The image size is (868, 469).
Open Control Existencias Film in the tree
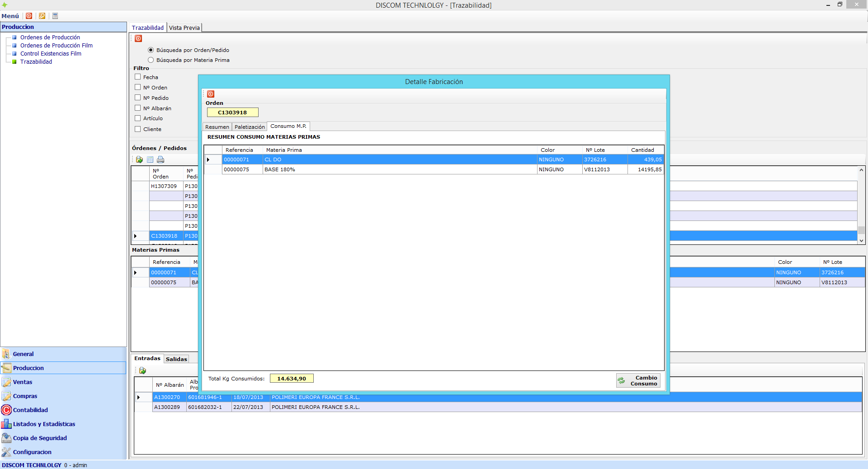(51, 54)
